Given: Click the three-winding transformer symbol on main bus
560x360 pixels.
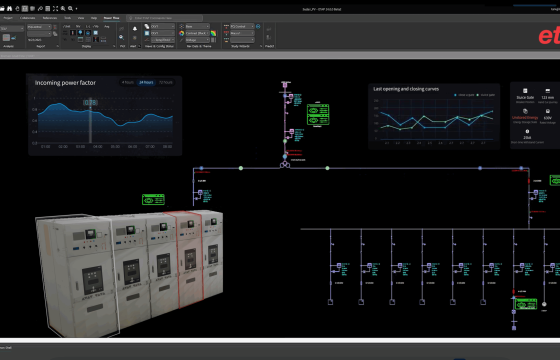Looking at the screenshot, I should coord(285,165).
